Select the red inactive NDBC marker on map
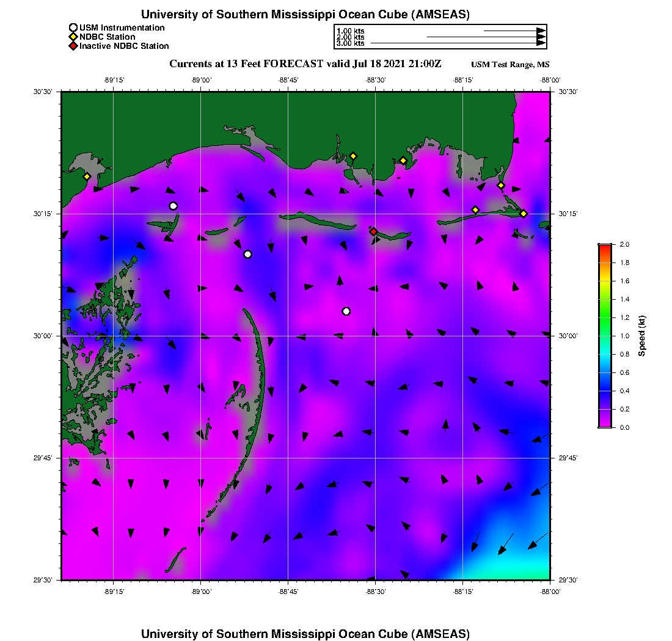Viewport: 672px width, 641px height. [373, 231]
